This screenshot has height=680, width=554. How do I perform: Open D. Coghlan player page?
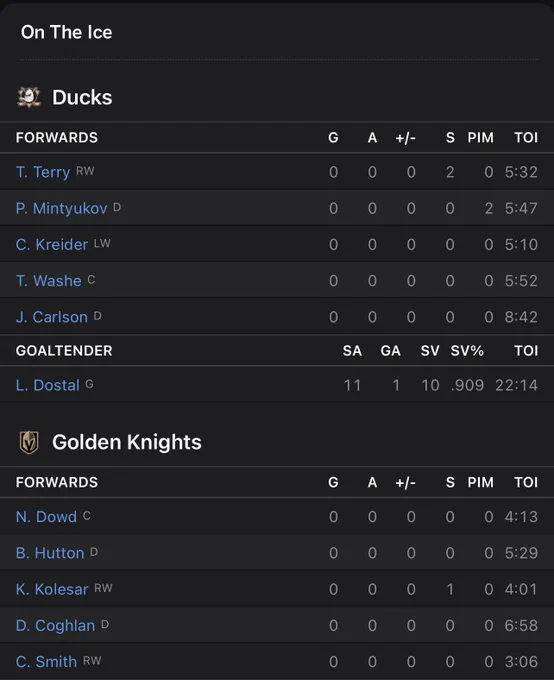55,625
